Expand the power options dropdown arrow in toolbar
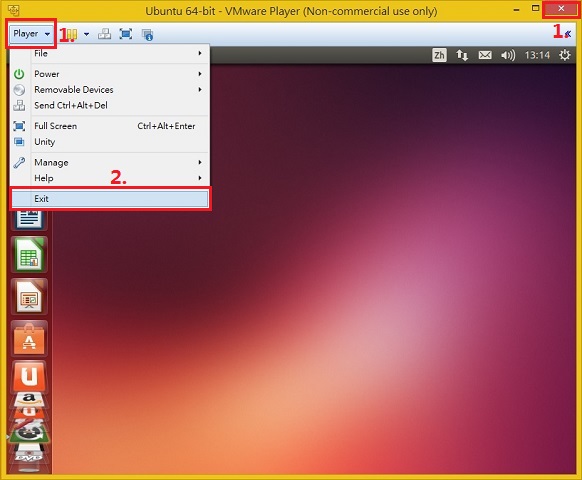This screenshot has height=480, width=582. (x=86, y=34)
